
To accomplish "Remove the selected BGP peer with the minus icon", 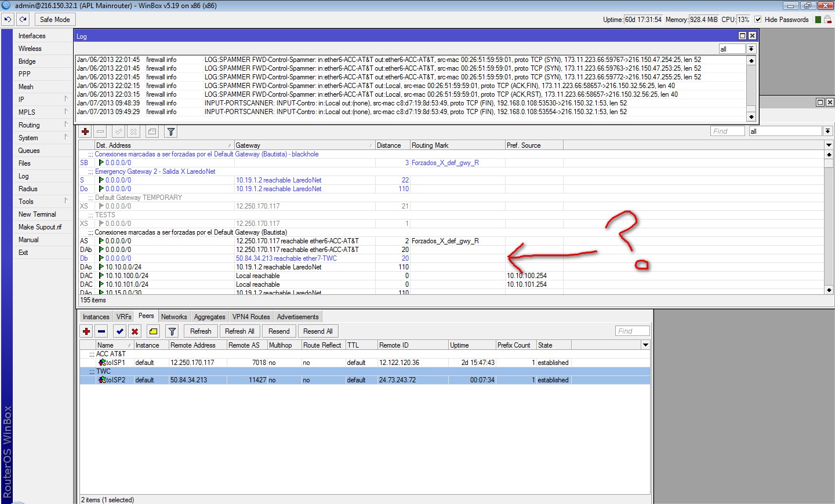I will [x=101, y=331].
